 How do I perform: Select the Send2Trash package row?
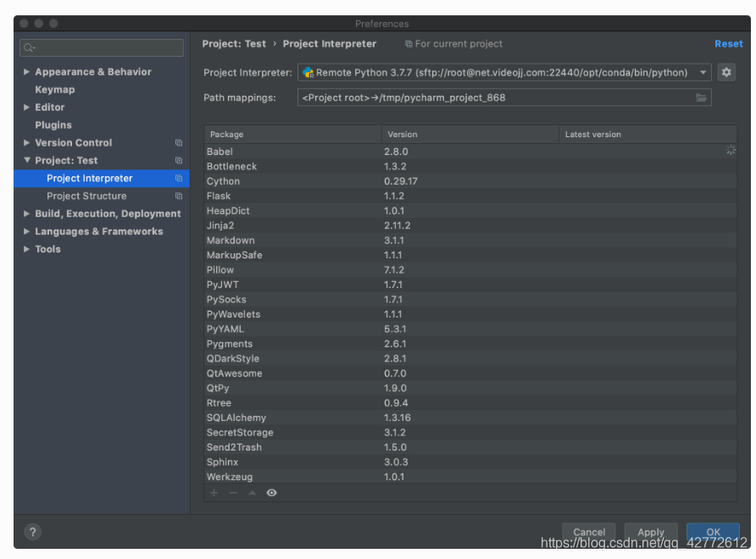click(470, 447)
